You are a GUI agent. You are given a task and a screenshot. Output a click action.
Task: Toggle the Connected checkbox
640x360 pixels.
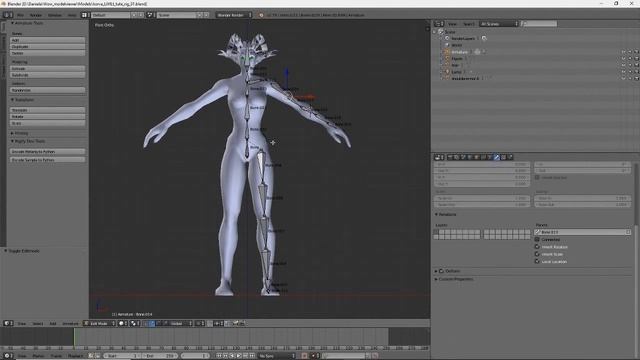(537, 240)
